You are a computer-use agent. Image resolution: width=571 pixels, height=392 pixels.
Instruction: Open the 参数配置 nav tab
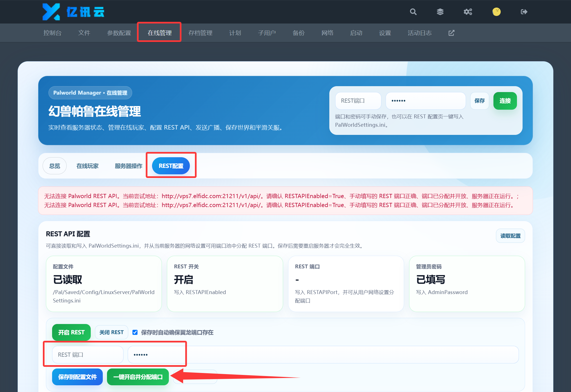[119, 33]
